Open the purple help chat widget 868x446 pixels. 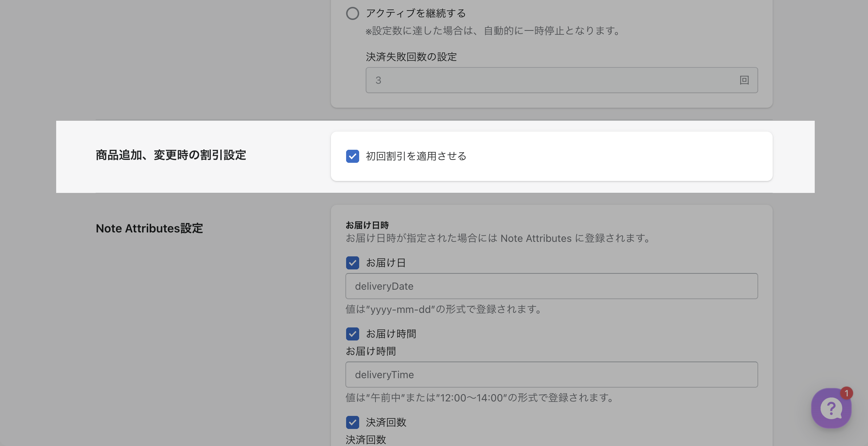click(831, 408)
